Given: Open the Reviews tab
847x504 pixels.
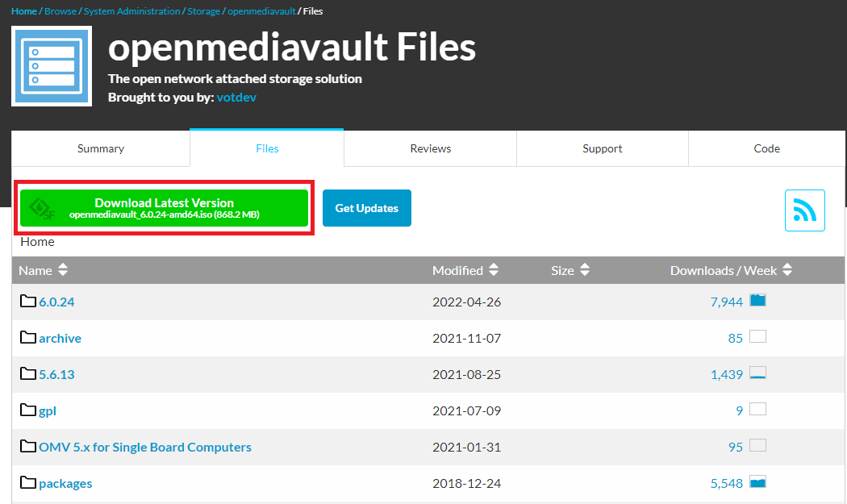Looking at the screenshot, I should click(x=431, y=148).
